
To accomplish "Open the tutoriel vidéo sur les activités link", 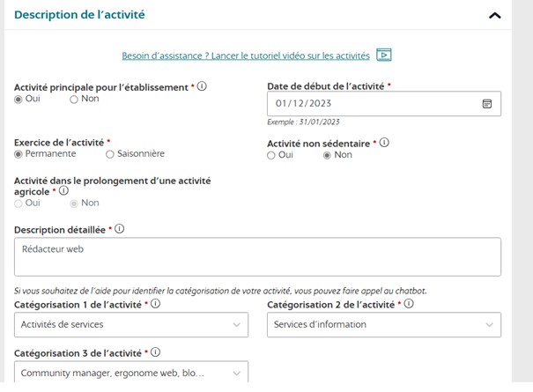I will point(246,55).
